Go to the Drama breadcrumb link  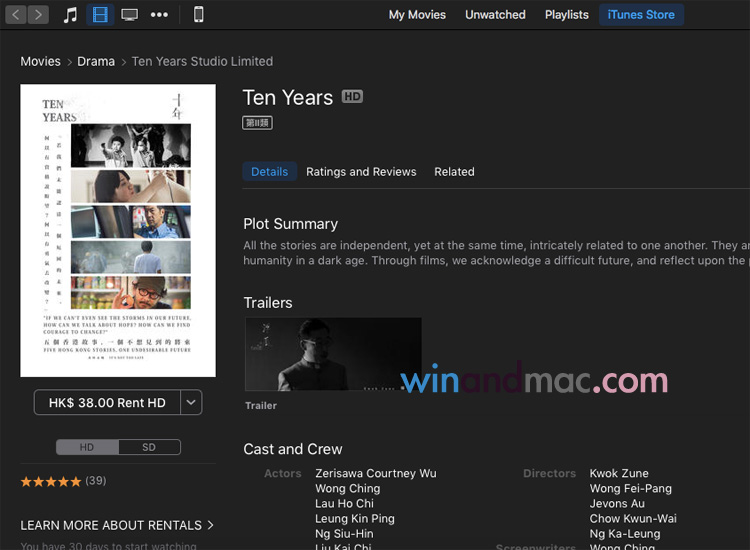tap(96, 61)
